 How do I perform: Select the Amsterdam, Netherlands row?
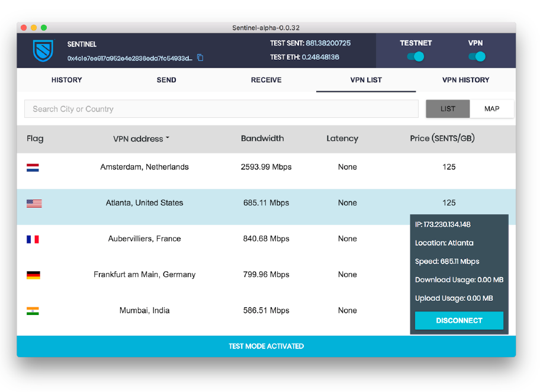[x=266, y=171]
